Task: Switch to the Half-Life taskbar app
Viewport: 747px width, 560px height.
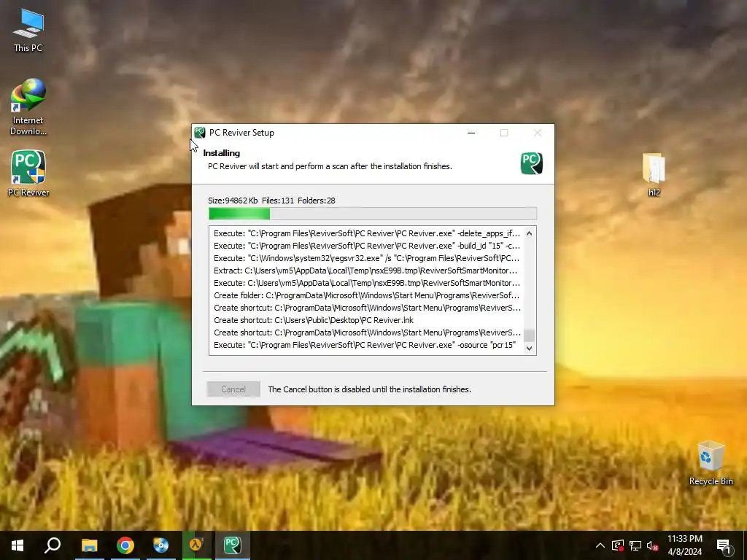Action: click(x=197, y=545)
